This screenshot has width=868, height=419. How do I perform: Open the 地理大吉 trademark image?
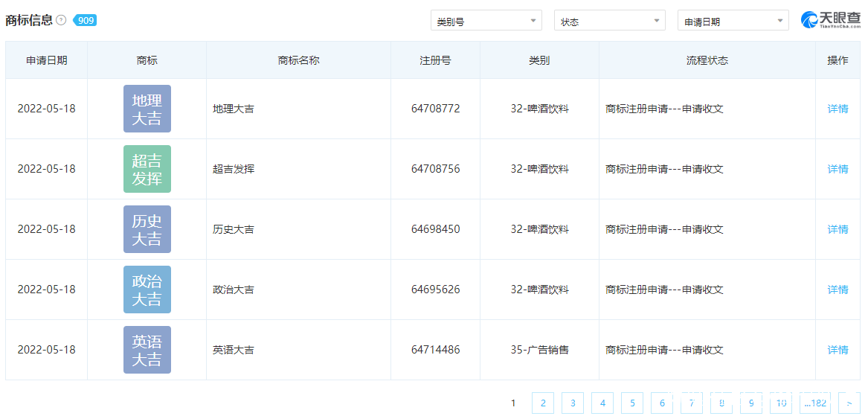[x=147, y=109]
